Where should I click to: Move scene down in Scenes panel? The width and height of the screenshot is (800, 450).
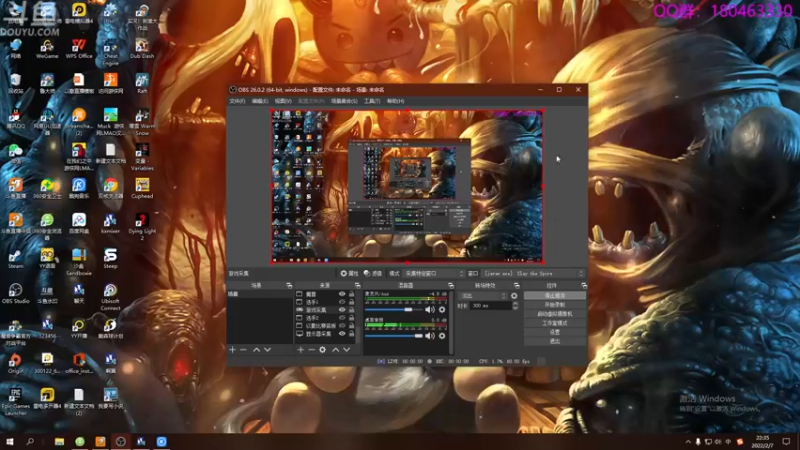(x=267, y=349)
